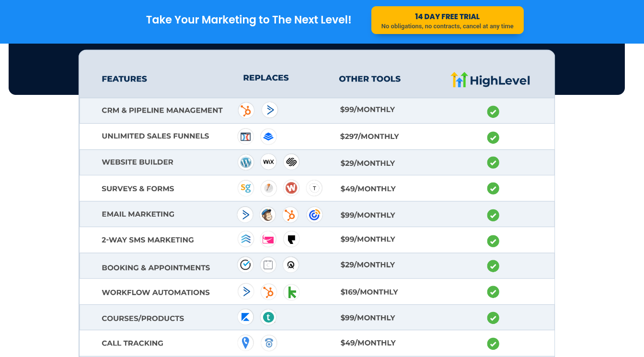Click ActiveCampaign logo in CRM & Pipeline row
This screenshot has height=357, width=644.
pos(270,110)
